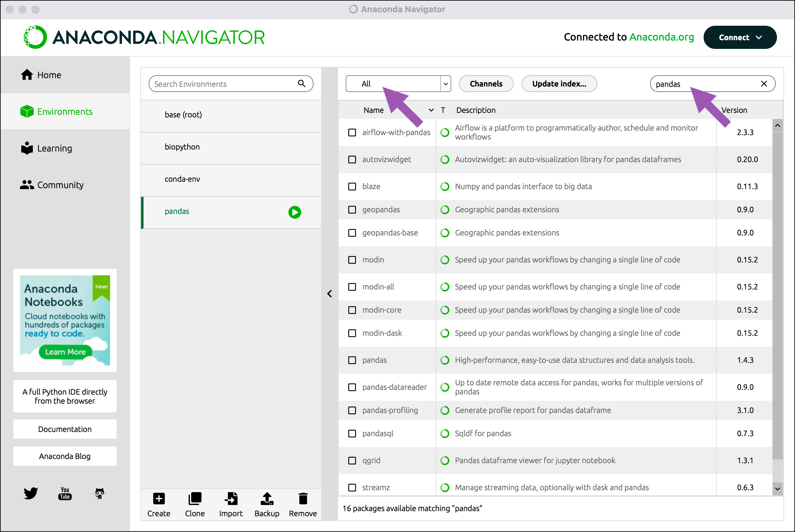795x532 pixels.
Task: Click the Backup environment icon
Action: coord(267,499)
